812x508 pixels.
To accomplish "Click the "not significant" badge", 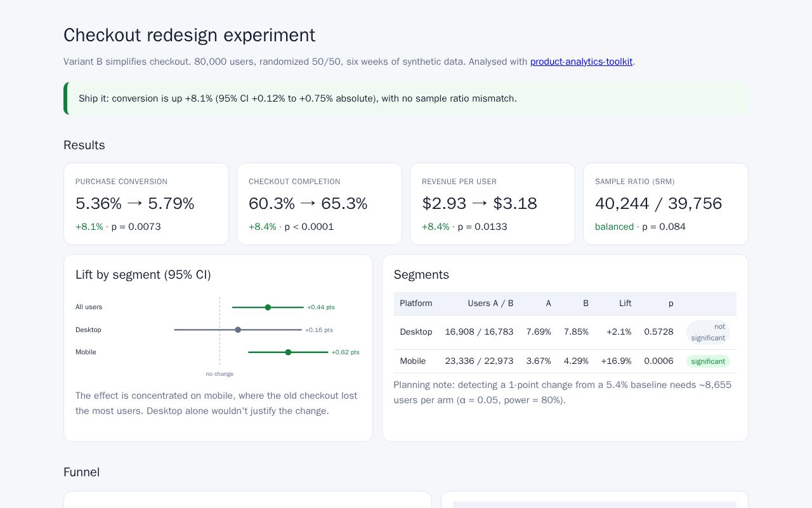I will pos(708,332).
